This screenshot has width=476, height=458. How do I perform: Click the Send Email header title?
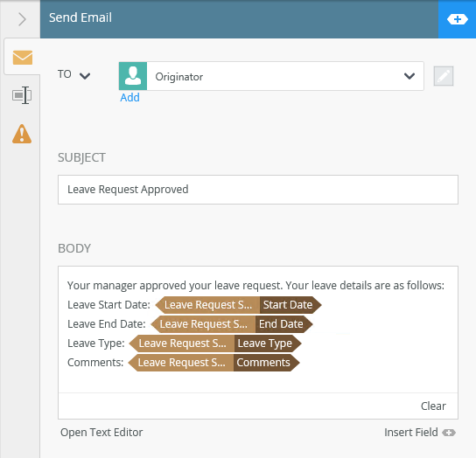click(x=80, y=17)
